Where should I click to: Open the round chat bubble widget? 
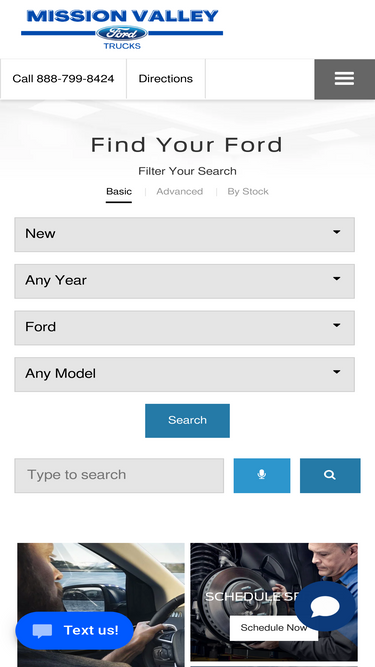point(324,606)
